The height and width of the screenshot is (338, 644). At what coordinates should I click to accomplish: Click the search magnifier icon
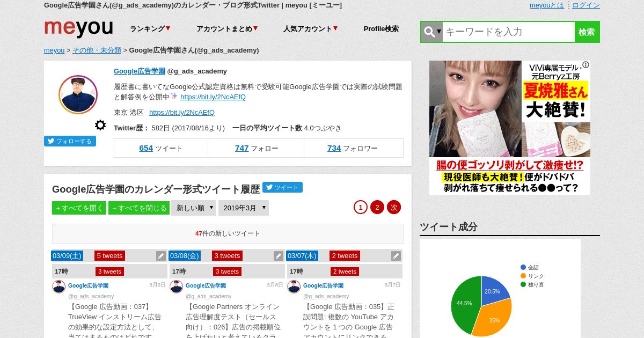pyautogui.click(x=429, y=32)
